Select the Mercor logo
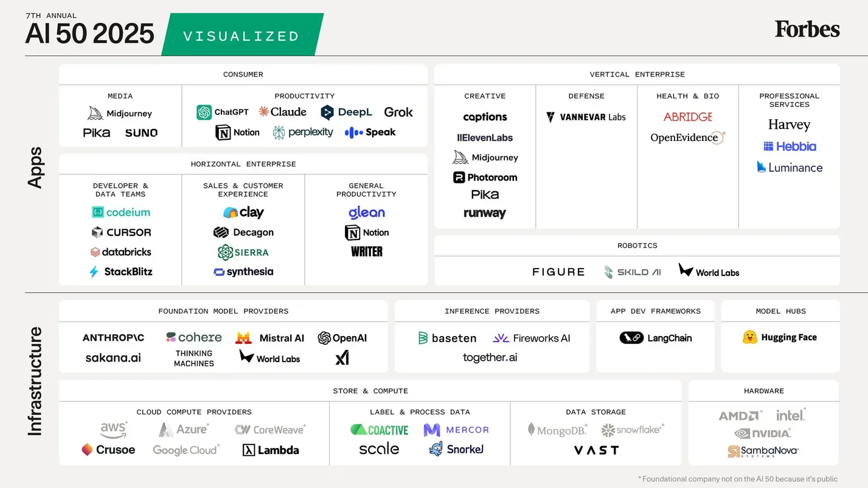Image resolution: width=868 pixels, height=488 pixels. tap(456, 430)
